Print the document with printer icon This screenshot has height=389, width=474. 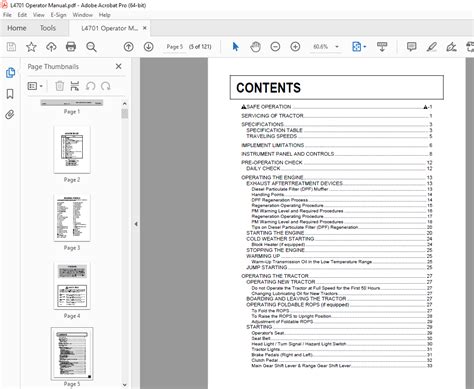(x=71, y=47)
